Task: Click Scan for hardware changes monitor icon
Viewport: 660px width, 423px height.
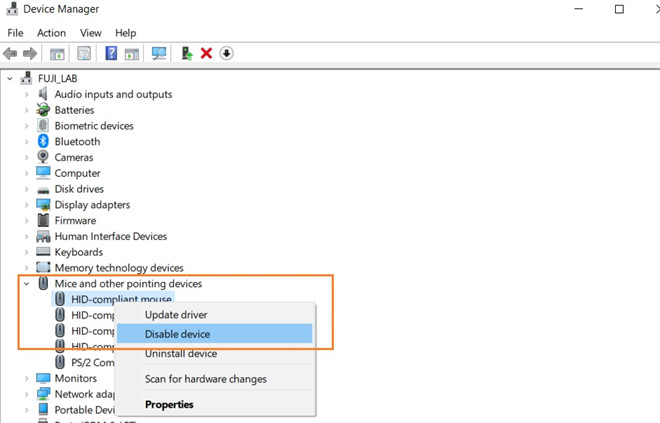Action: 159,53
